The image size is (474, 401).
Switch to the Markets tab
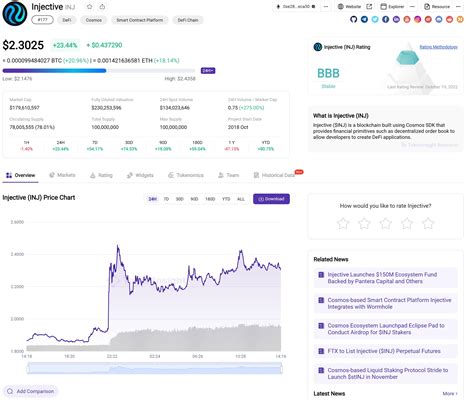[x=62, y=175]
